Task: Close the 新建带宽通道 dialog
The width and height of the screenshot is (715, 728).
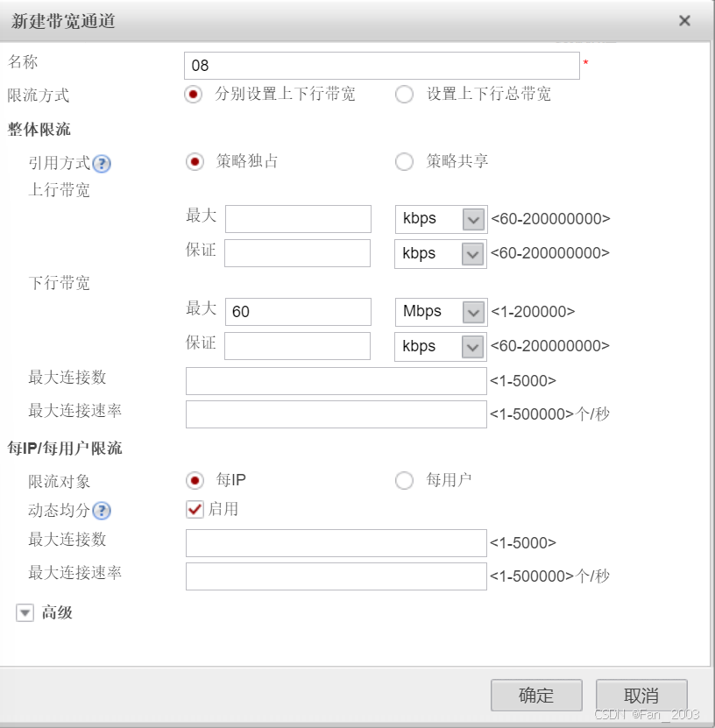Action: [x=684, y=20]
